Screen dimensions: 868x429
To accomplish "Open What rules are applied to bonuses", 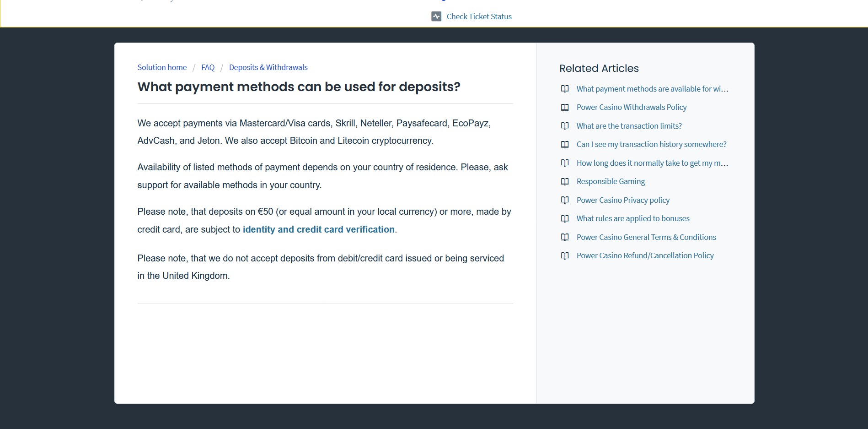I will tap(633, 218).
